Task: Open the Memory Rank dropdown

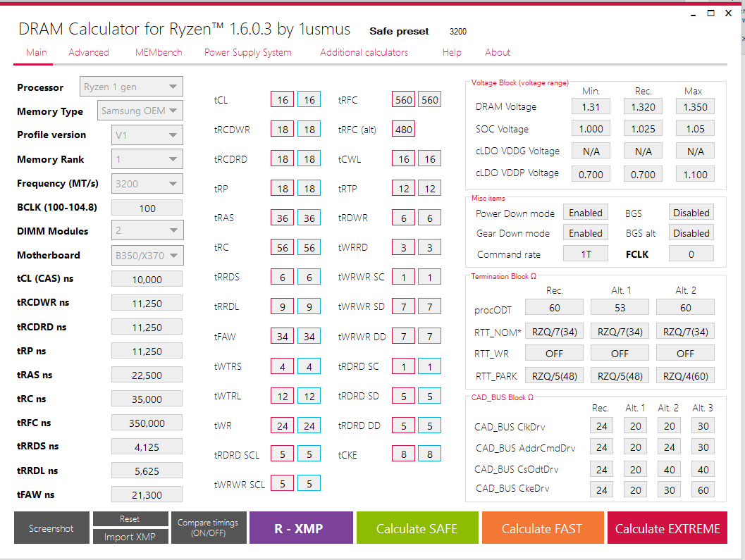Action: pyautogui.click(x=147, y=159)
